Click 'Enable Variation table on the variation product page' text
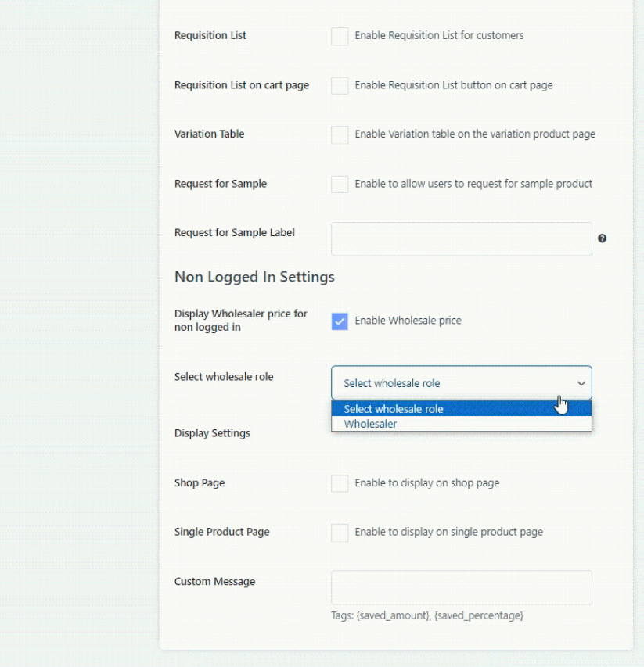Screen dimensions: 644x667 pos(474,134)
